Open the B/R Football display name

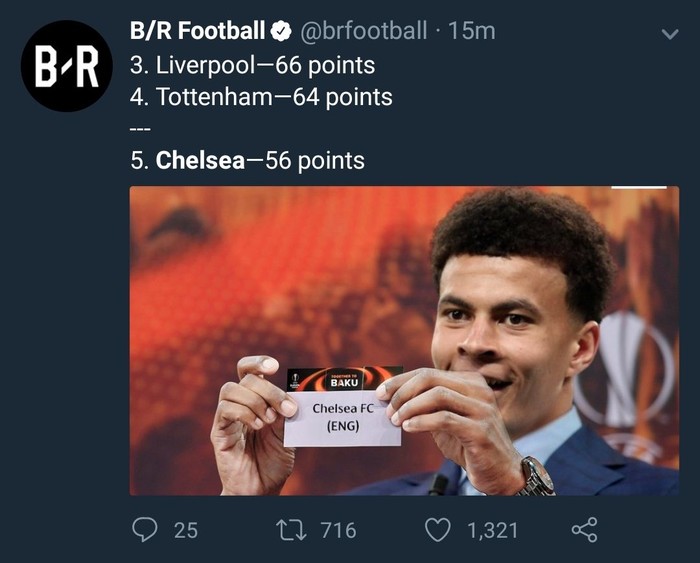tap(197, 31)
